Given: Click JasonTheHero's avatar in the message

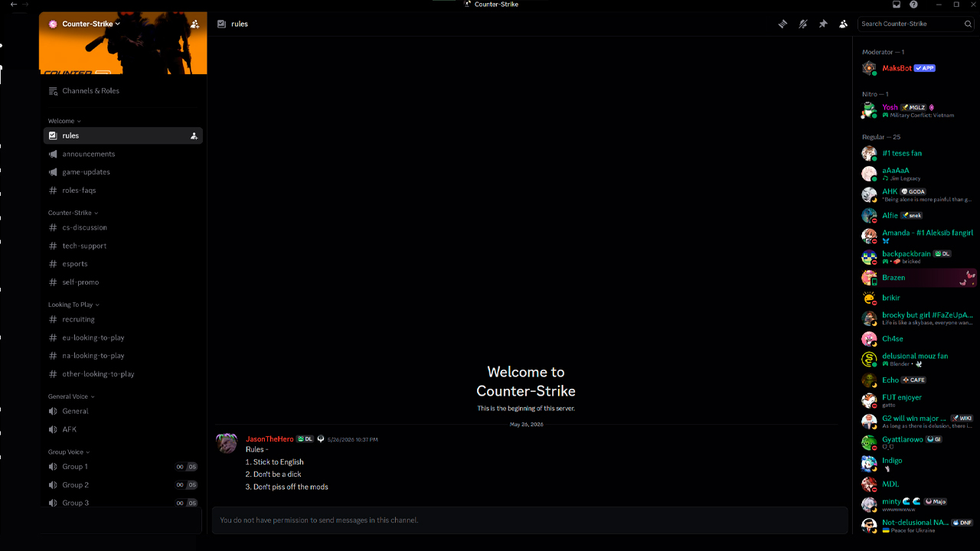Looking at the screenshot, I should 227,443.
